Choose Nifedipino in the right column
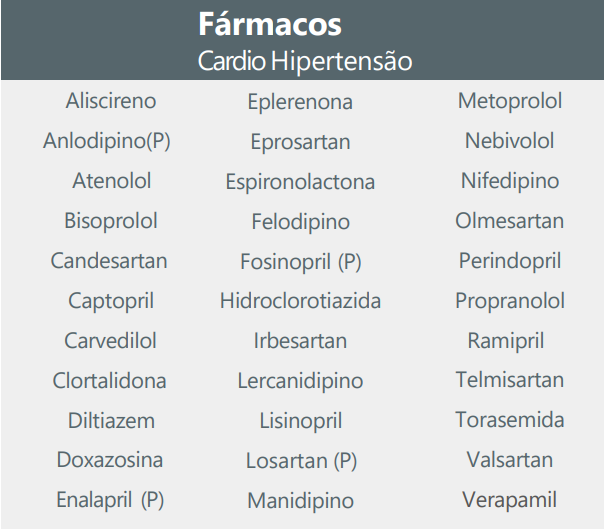 [x=510, y=181]
